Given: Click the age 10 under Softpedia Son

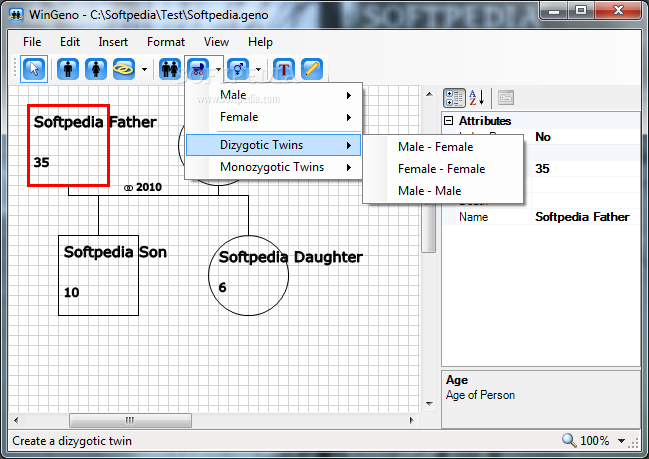Looking at the screenshot, I should pos(71,293).
